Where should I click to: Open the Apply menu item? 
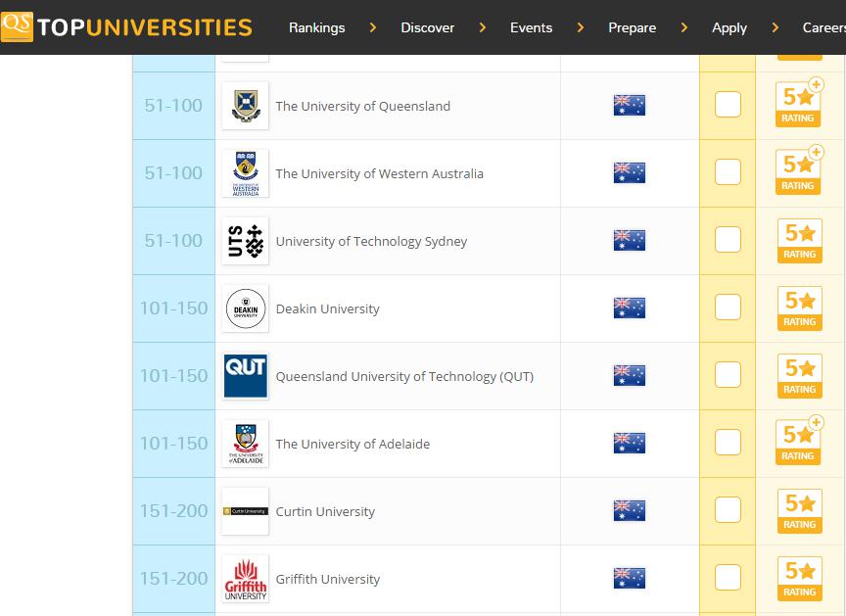(728, 27)
